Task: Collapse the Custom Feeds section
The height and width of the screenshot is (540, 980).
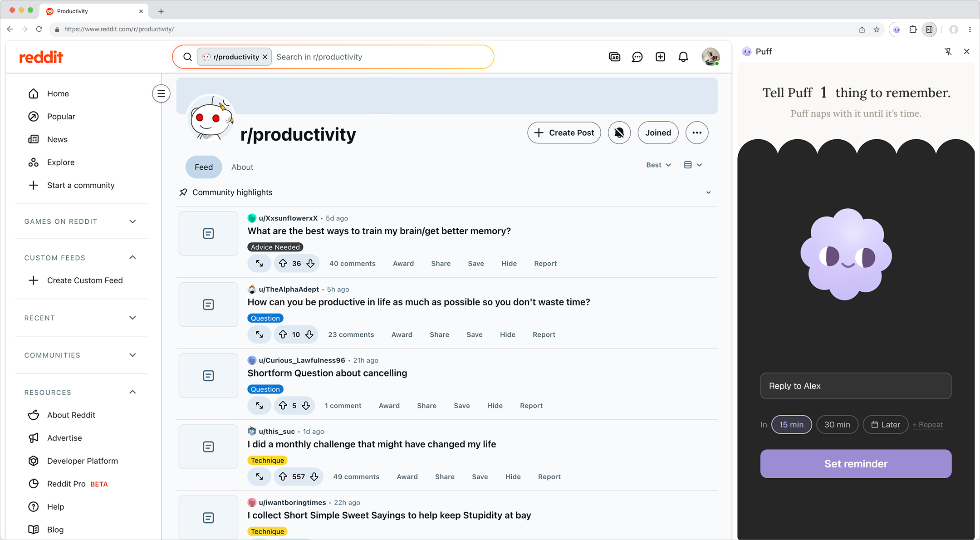Action: point(81,258)
